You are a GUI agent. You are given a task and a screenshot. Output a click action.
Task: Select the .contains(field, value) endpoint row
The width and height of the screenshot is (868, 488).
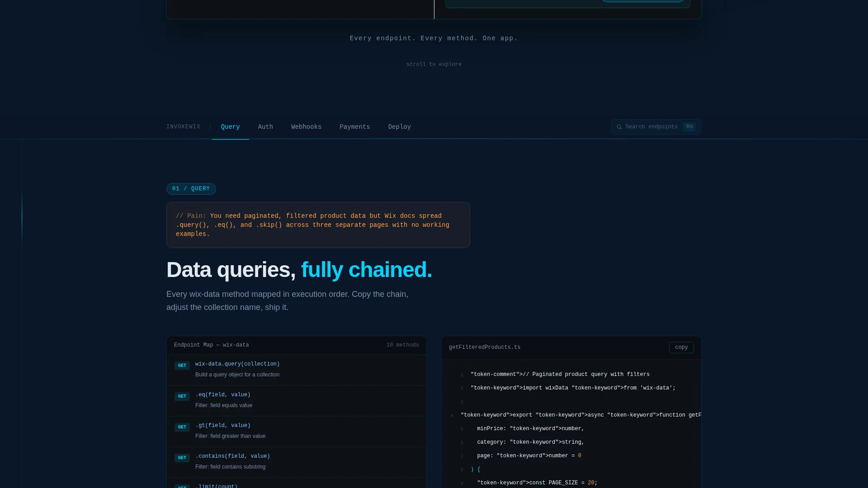click(296, 462)
